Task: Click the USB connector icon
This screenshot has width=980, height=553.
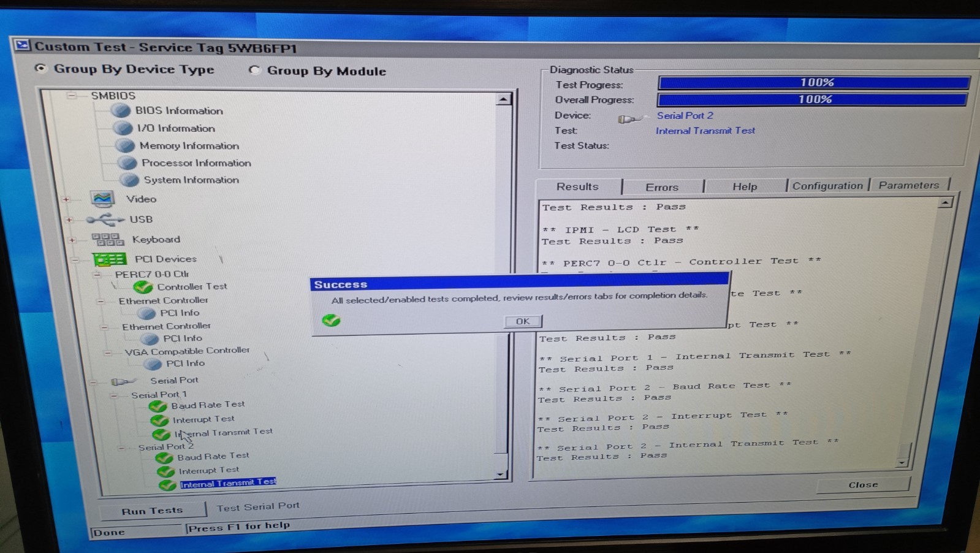Action: (105, 219)
